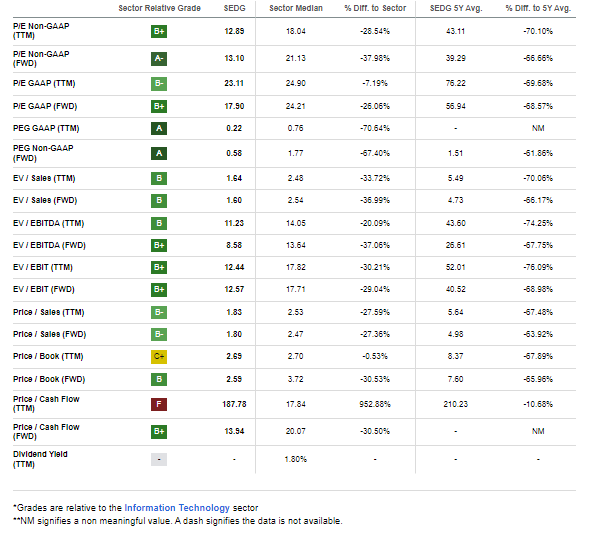Viewport: 589px width, 537px height.
Task: Click the B grade badge for EV / EBITDA (TTM)
Action: tap(159, 223)
